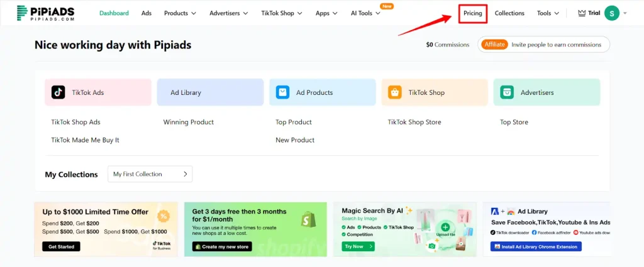Click the Ad Products bag icon

pyautogui.click(x=282, y=92)
